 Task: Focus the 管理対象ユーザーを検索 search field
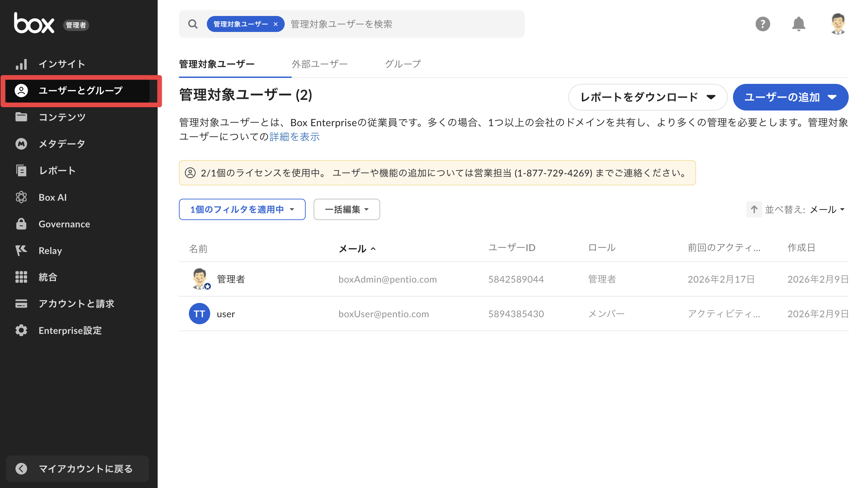[404, 24]
